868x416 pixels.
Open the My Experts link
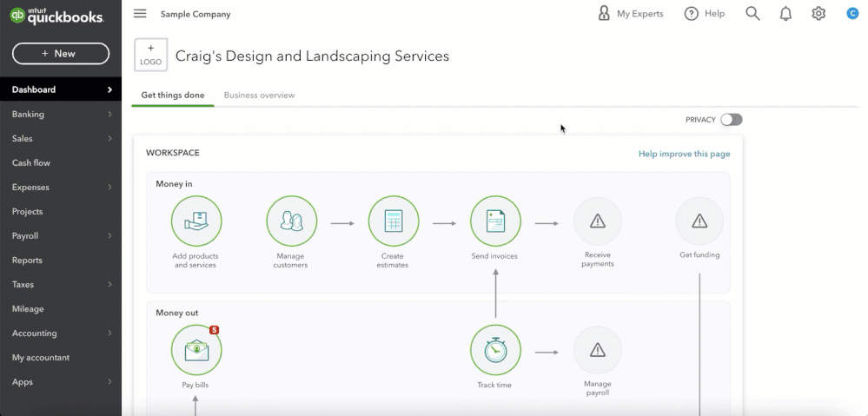click(630, 14)
